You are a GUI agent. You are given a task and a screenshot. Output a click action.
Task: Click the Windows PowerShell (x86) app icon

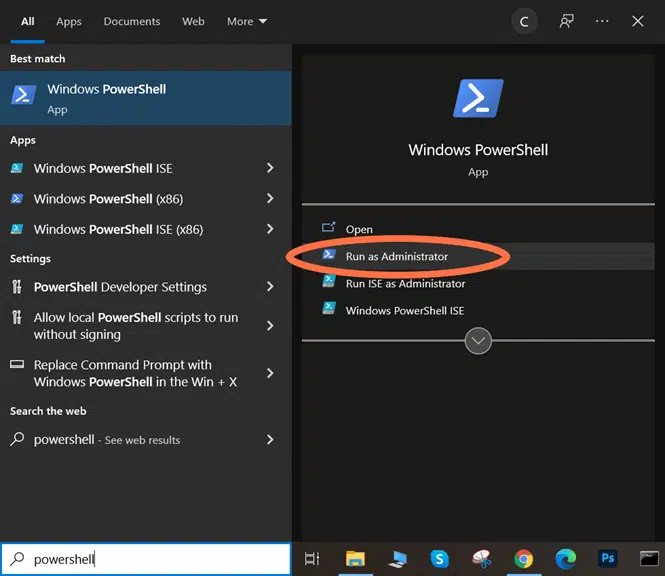pyautogui.click(x=17, y=199)
